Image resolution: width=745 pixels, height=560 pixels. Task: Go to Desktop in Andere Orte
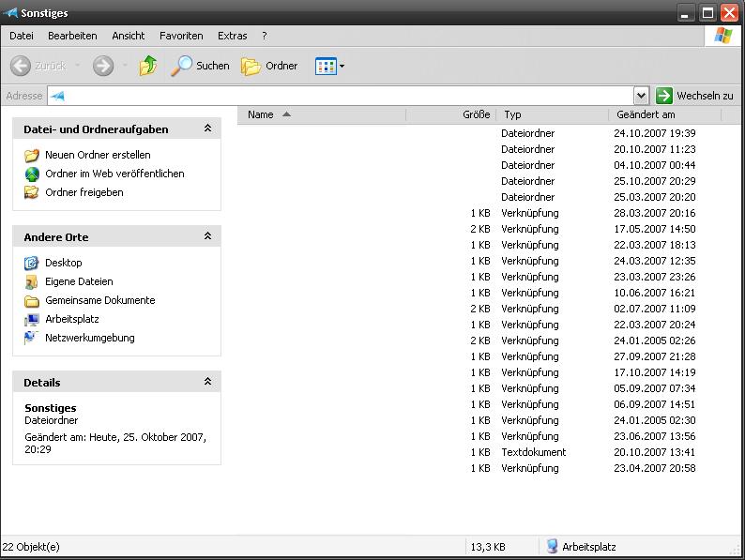[63, 263]
